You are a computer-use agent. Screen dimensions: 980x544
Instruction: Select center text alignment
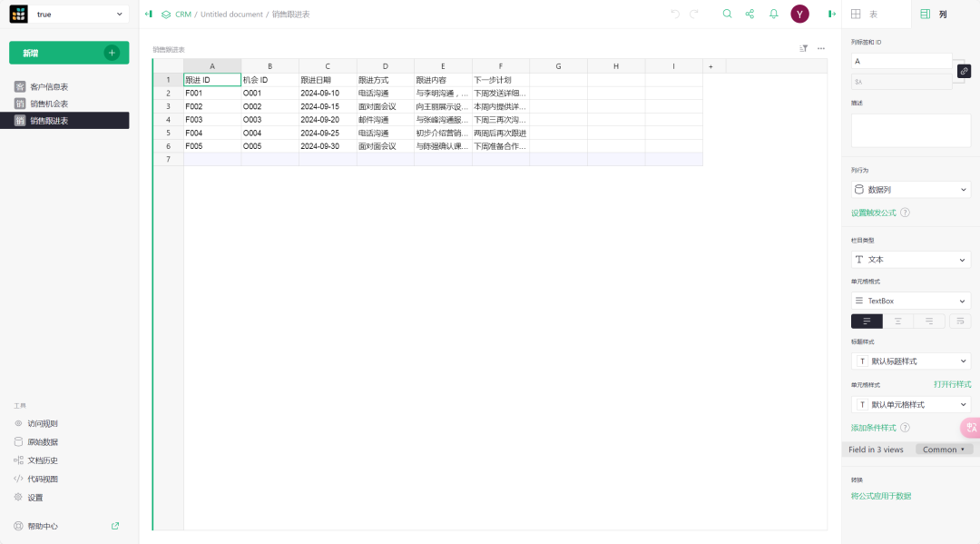[897, 321]
